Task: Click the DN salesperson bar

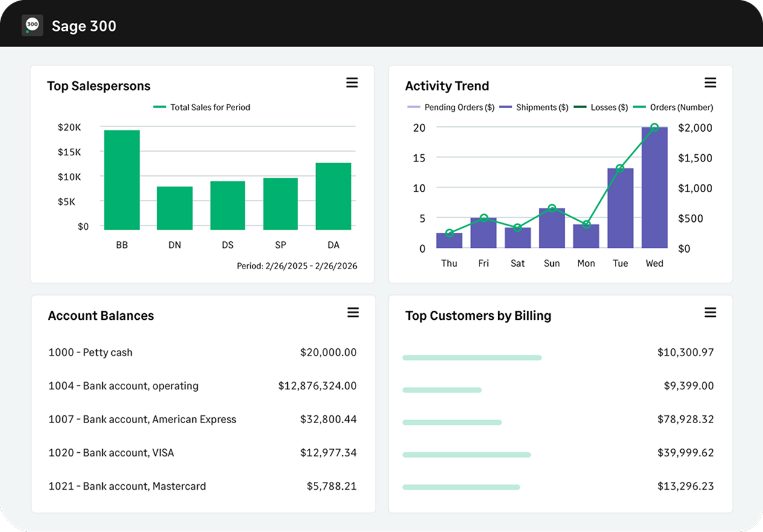Action: (x=175, y=208)
